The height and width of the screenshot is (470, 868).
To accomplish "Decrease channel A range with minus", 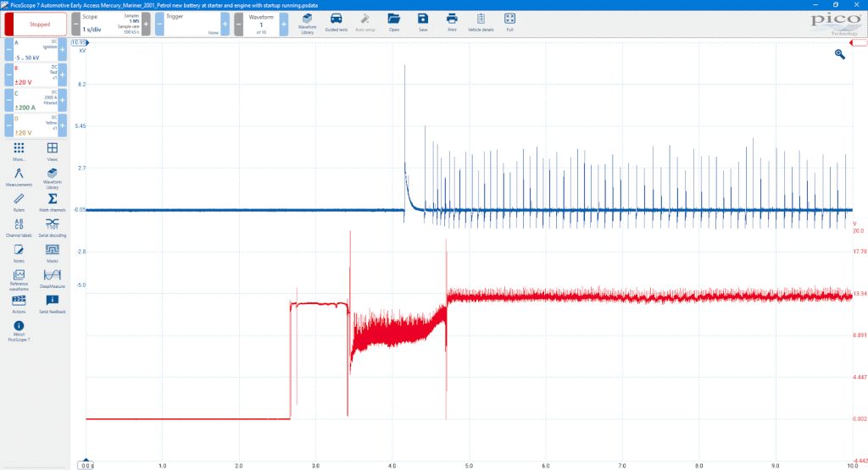I will (x=8, y=50).
